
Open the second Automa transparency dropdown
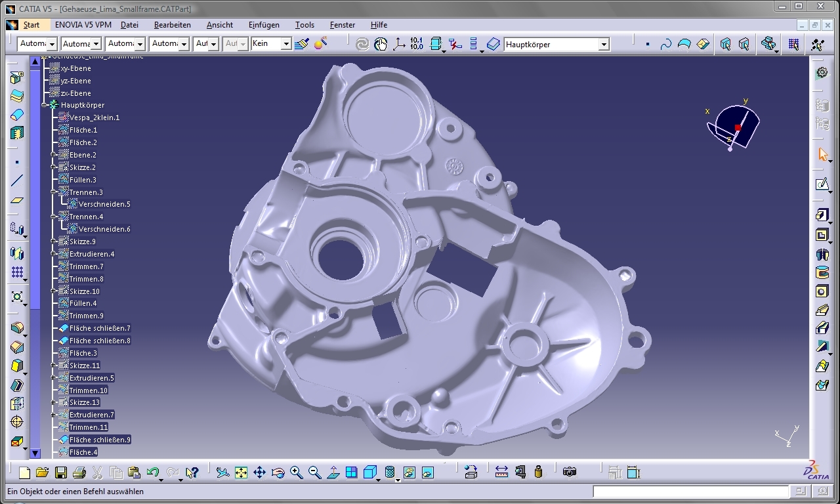point(96,44)
